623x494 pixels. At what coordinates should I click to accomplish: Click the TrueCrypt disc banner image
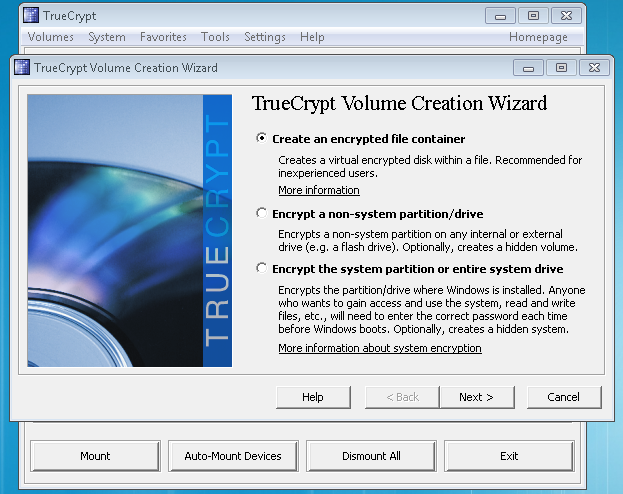(x=130, y=231)
